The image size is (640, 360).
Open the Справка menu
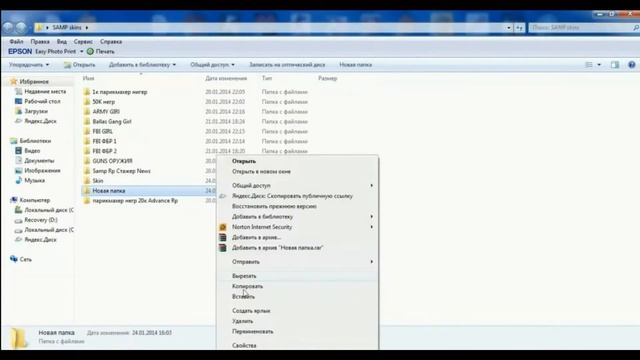pos(111,42)
